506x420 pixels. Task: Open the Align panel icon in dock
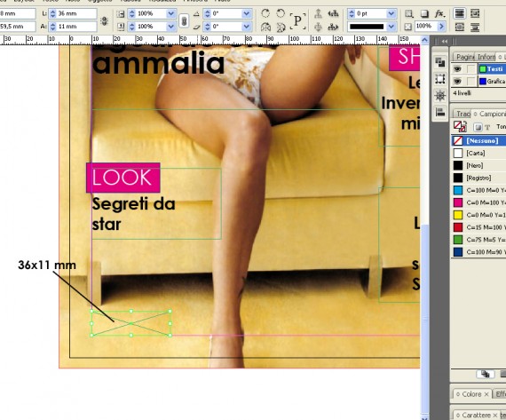pyautogui.click(x=439, y=113)
